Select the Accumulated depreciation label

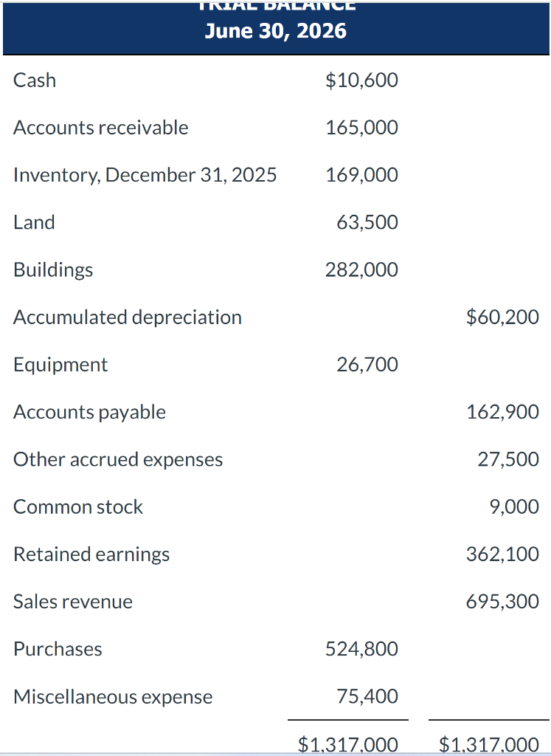(x=128, y=317)
